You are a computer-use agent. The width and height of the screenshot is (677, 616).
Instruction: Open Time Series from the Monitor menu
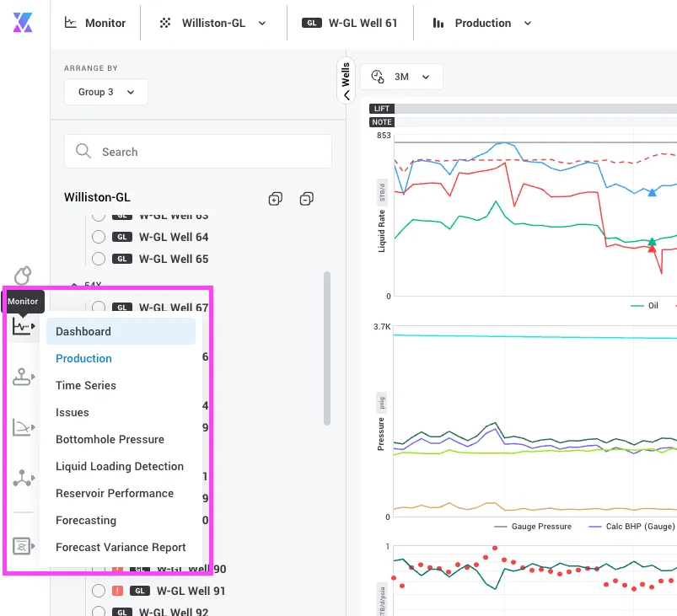pos(86,385)
